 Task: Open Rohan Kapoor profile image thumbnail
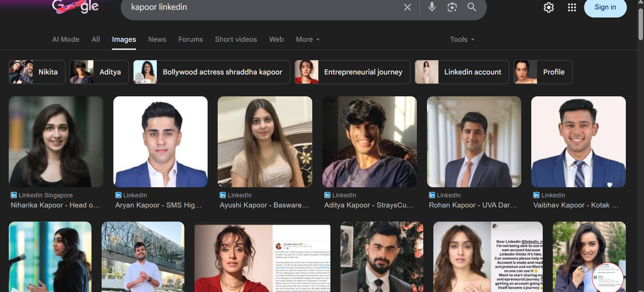point(474,142)
